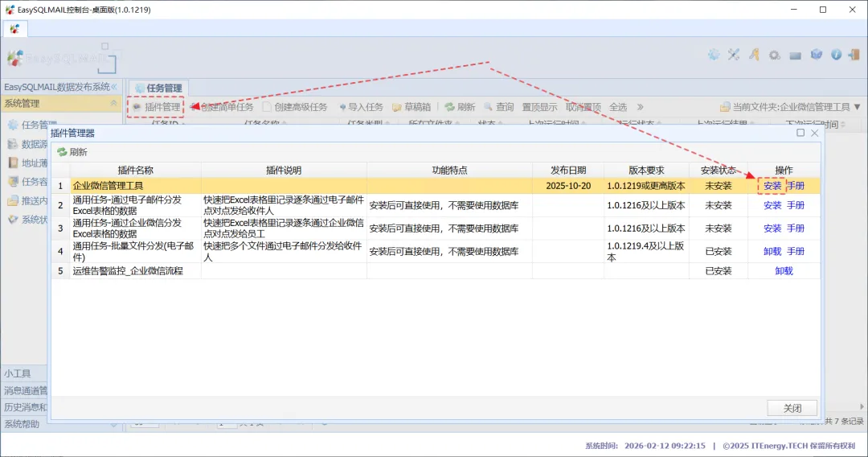Click 取消置顶 in the toolbar
Image resolution: width=868 pixels, height=457 pixels.
583,107
